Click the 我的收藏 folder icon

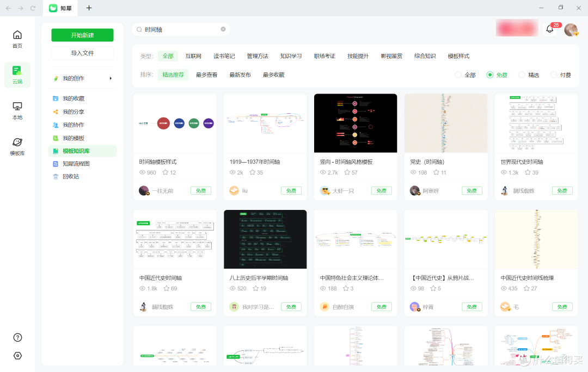(x=56, y=98)
